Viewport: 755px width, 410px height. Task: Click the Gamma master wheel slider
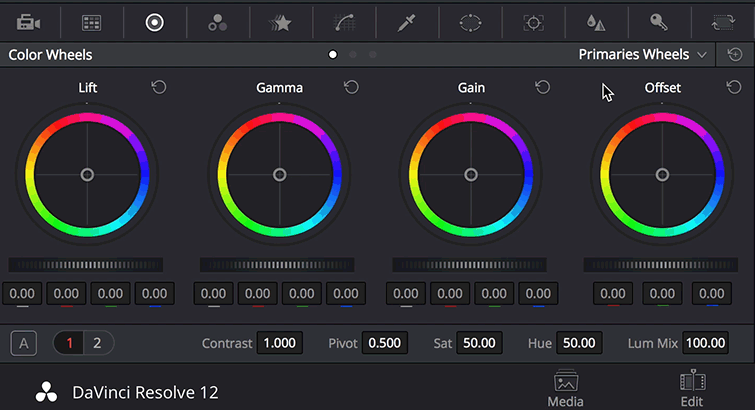[x=278, y=265]
